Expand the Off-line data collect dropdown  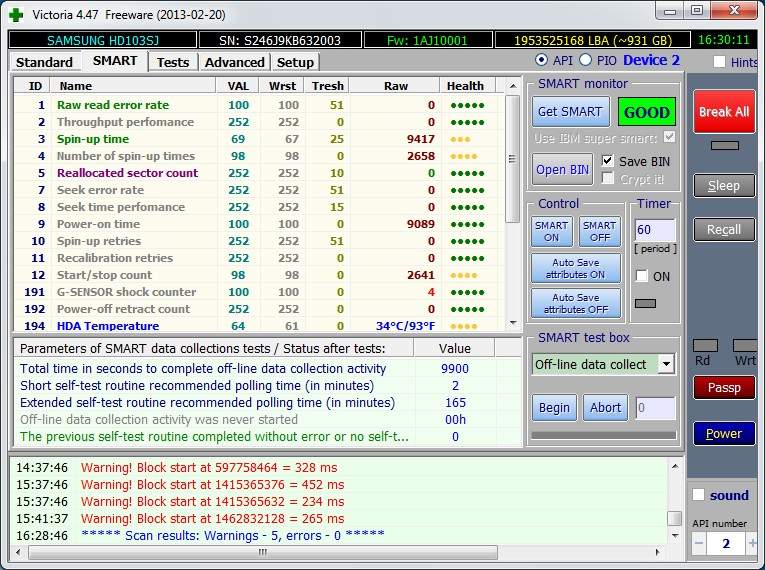coord(666,364)
